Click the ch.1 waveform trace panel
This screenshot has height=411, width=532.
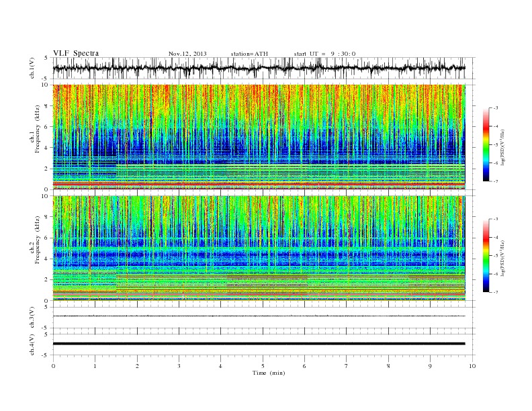(x=264, y=68)
